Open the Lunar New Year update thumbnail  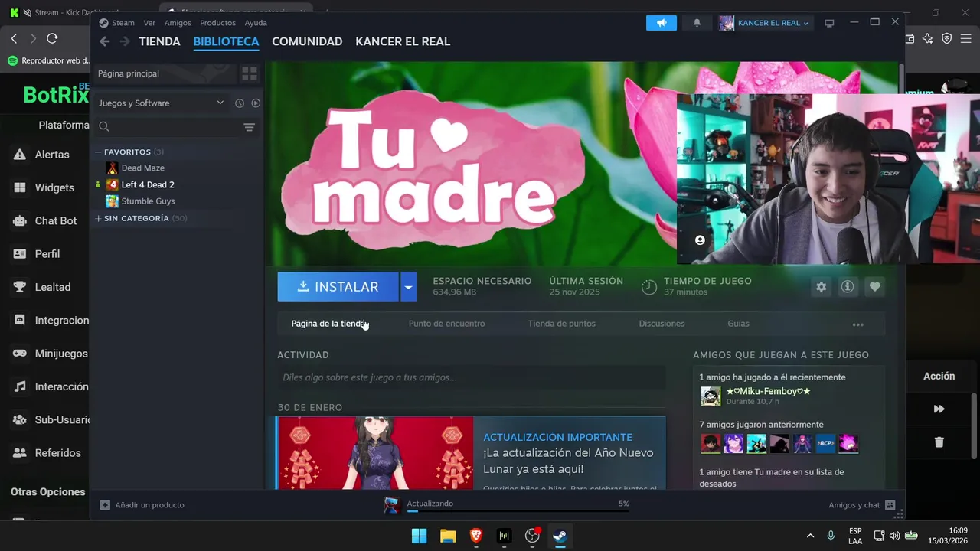point(375,453)
